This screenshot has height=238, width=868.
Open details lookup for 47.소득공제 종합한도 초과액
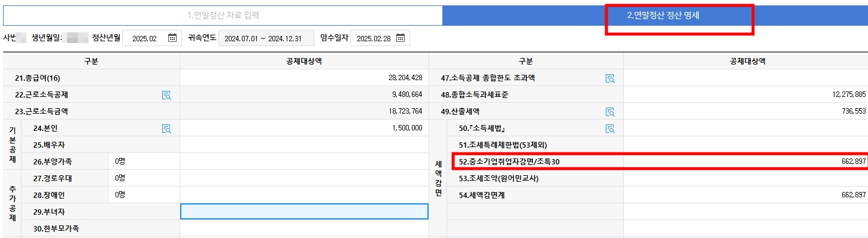click(x=610, y=78)
